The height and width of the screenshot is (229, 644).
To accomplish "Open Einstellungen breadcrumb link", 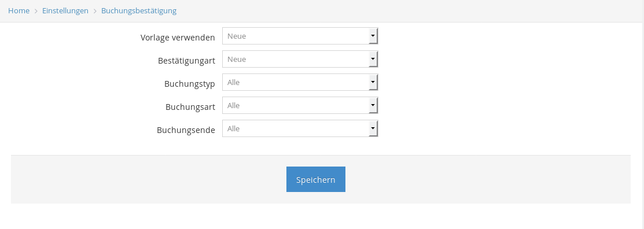I will pos(65,10).
